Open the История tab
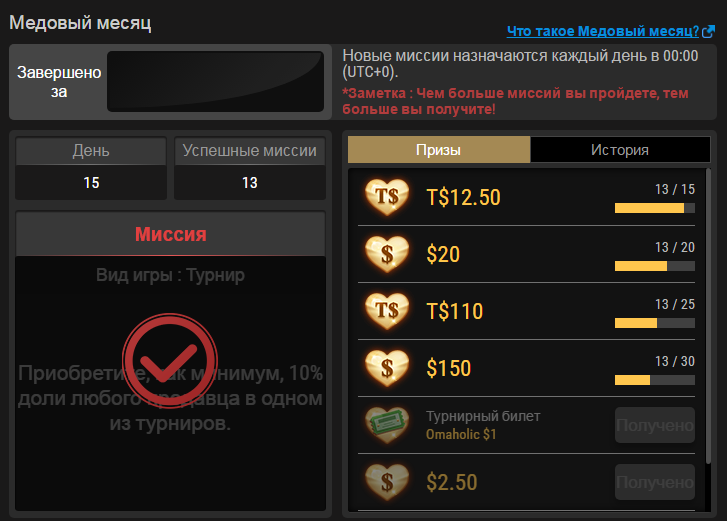This screenshot has width=727, height=521. (x=620, y=150)
